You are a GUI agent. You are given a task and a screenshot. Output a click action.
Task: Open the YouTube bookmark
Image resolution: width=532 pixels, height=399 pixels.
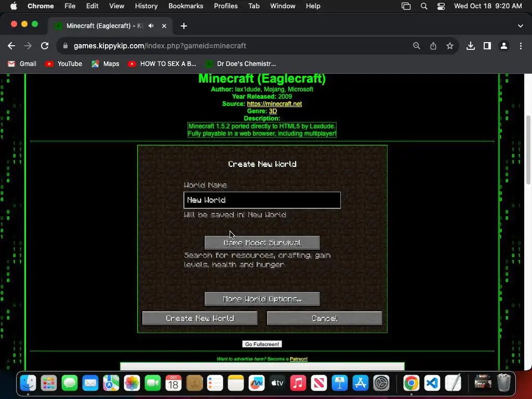pos(64,64)
